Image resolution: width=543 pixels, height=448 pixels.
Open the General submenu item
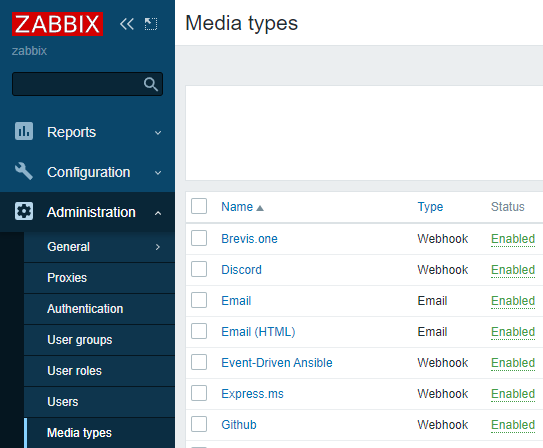[x=99, y=247]
